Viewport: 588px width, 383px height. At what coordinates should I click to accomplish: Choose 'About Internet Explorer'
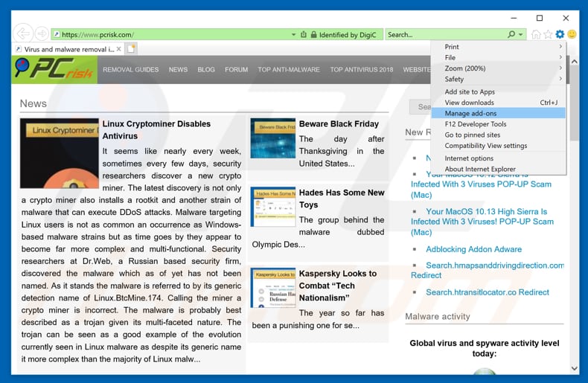click(x=499, y=169)
